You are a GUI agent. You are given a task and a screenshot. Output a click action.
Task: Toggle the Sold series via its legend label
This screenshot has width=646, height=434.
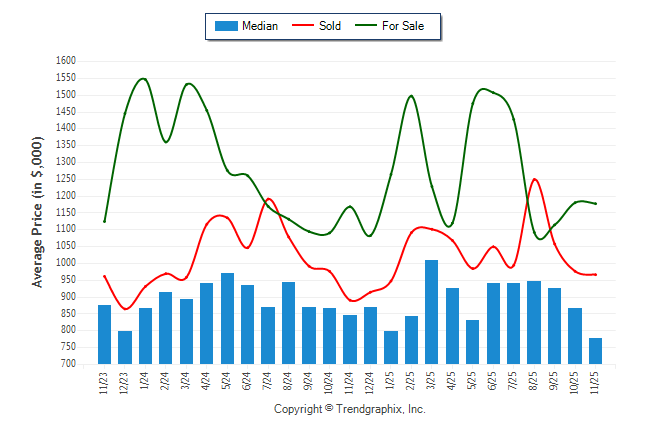330,26
